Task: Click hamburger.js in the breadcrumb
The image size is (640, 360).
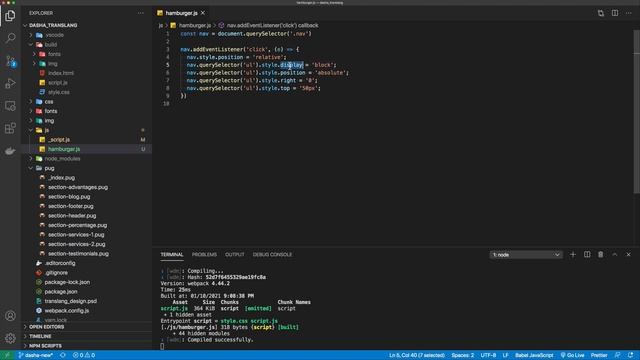Action: click(195, 25)
